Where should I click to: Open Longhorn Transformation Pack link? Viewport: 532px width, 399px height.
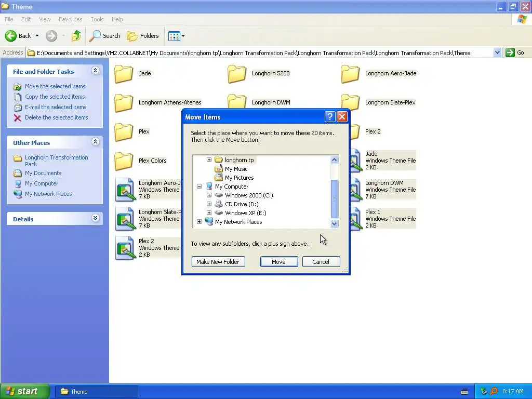[x=56, y=161]
